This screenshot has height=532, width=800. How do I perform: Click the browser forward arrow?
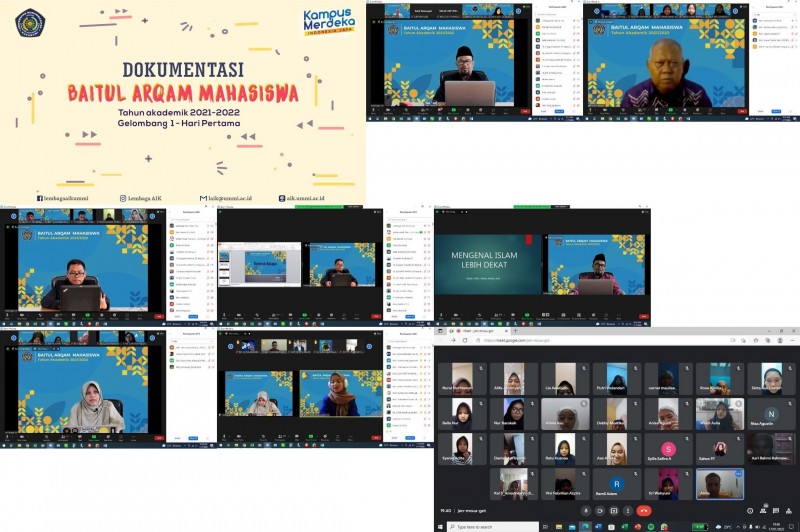tap(453, 340)
